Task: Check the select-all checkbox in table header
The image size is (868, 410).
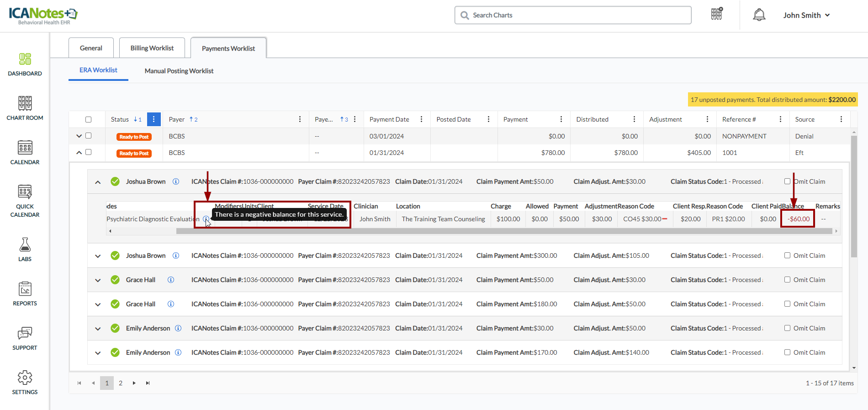Action: click(x=89, y=119)
